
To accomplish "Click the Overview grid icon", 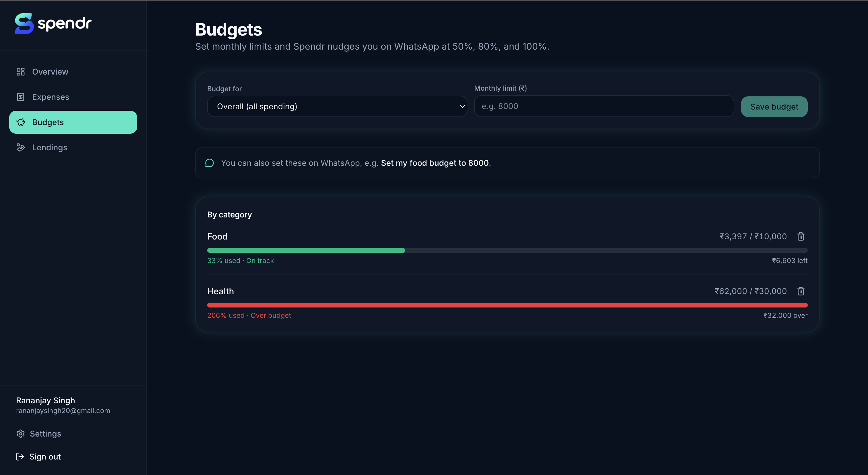I will 21,72.
